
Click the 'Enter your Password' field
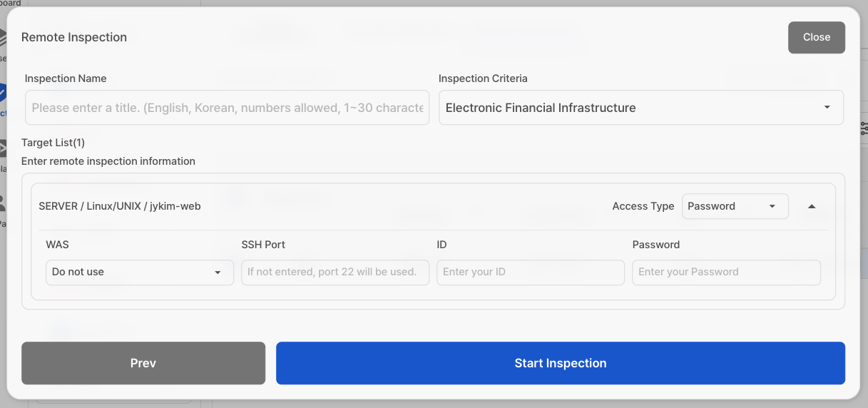(x=725, y=272)
